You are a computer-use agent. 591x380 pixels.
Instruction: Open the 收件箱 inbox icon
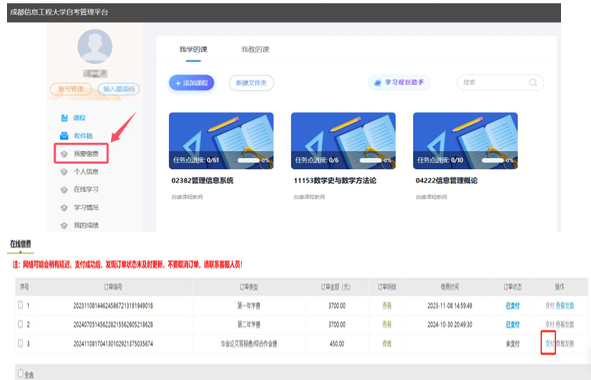64,135
